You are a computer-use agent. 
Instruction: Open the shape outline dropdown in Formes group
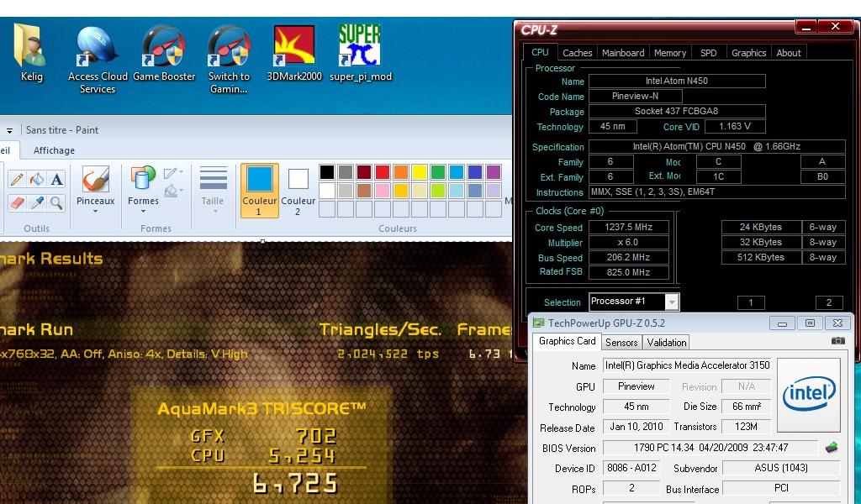click(x=173, y=173)
